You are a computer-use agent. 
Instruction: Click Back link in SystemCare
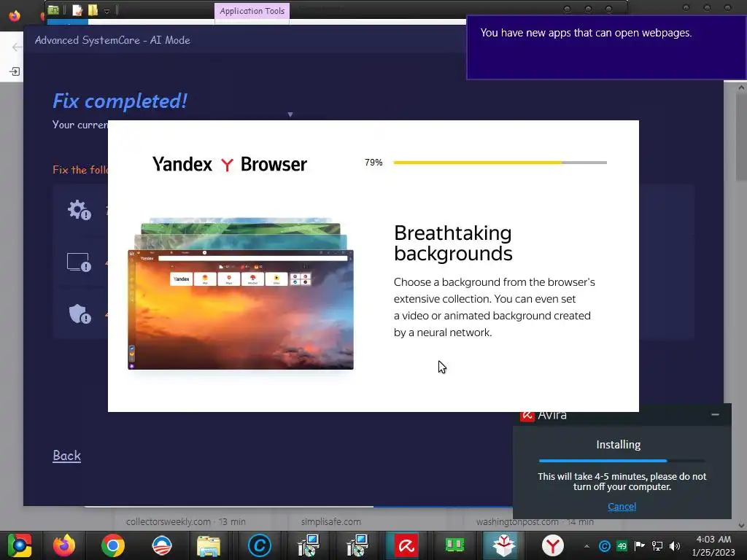tap(66, 456)
